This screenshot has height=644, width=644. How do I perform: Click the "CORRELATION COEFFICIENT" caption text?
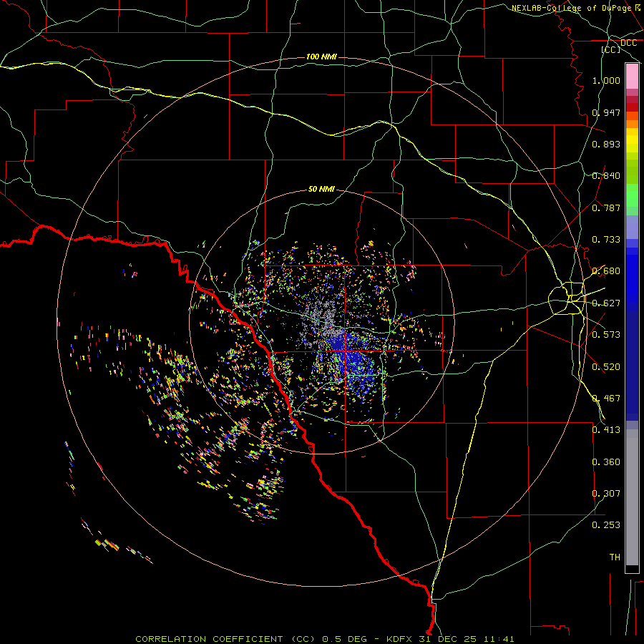point(209,639)
